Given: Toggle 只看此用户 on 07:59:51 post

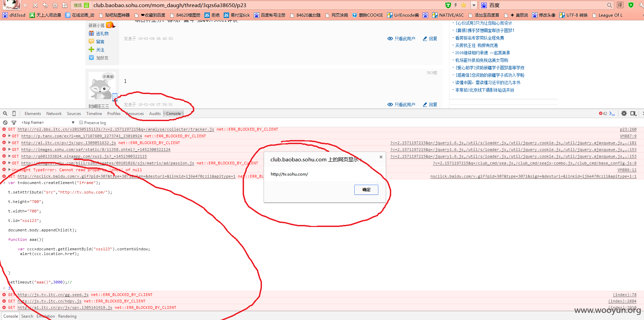Looking at the screenshot, I should coord(401,105).
